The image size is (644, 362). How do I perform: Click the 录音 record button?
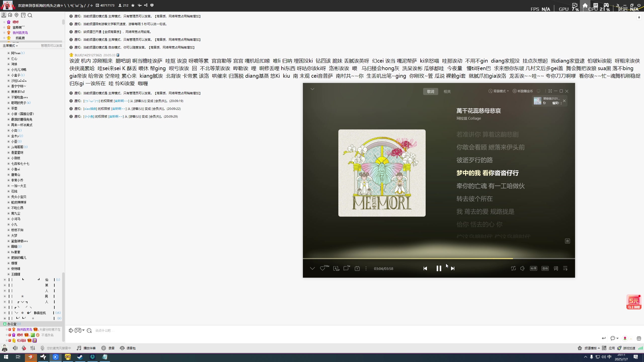108,348
